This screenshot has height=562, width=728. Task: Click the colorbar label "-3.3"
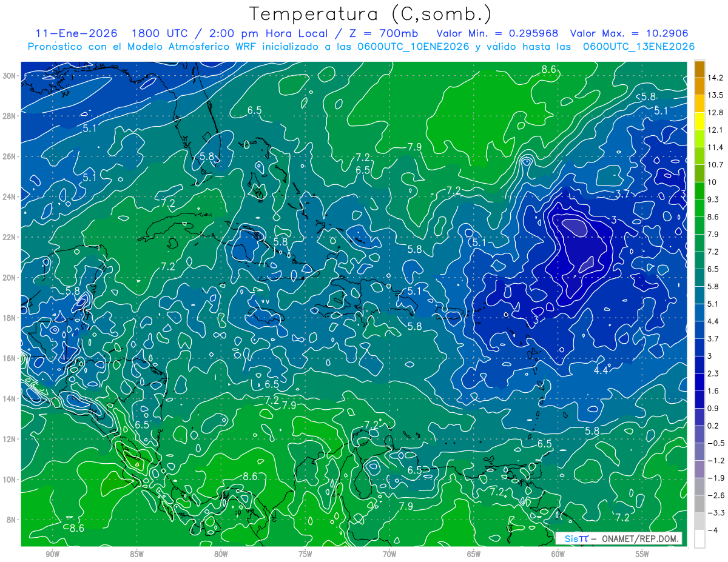[715, 513]
